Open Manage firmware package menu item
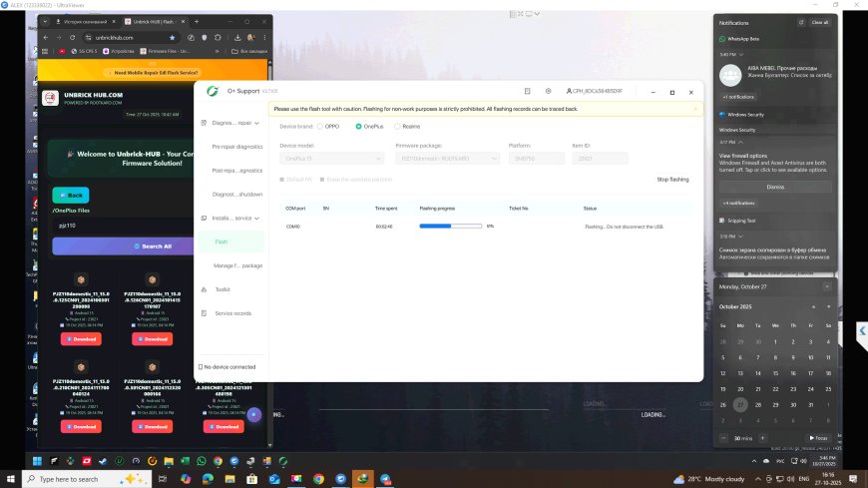This screenshot has height=488, width=868. pos(237,265)
